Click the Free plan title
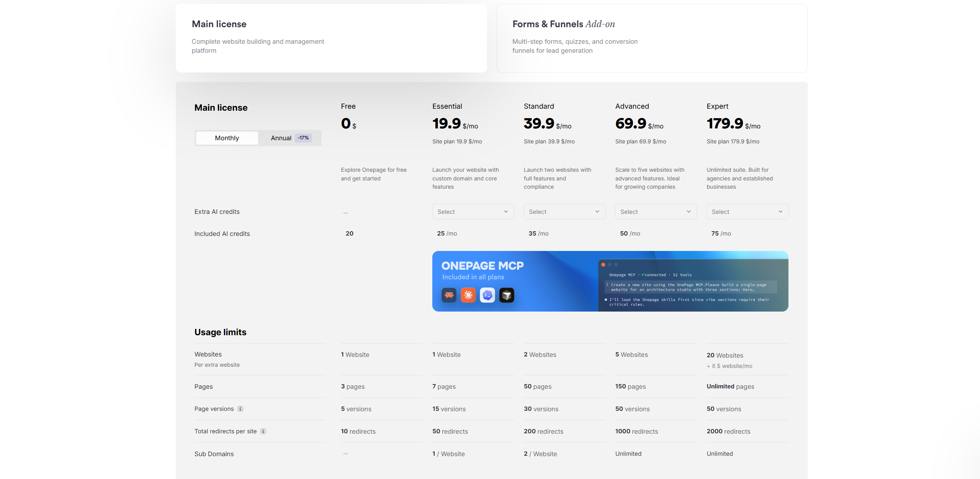This screenshot has height=479, width=980. pos(348,106)
